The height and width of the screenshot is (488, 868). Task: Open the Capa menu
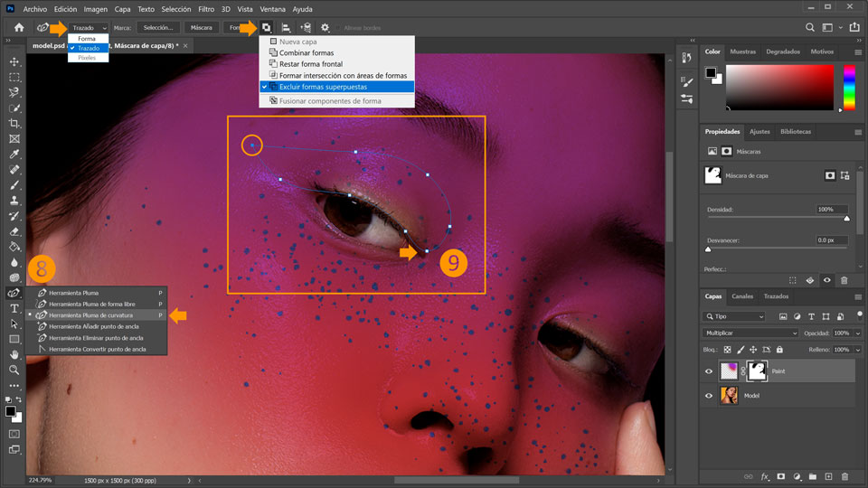[122, 9]
